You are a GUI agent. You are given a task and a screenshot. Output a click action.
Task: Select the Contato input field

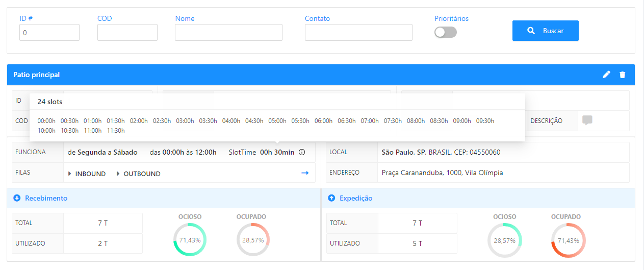pos(358,32)
